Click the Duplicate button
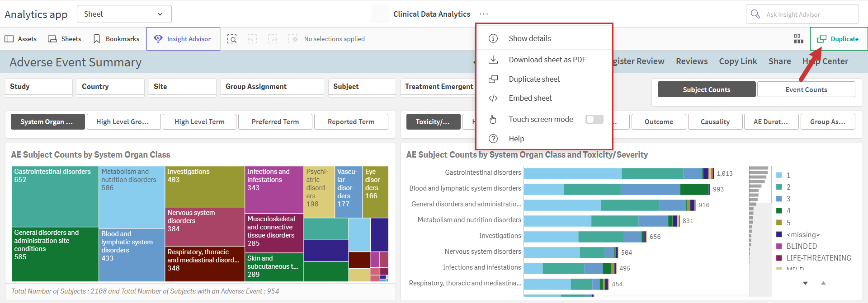868x303 pixels. [839, 39]
